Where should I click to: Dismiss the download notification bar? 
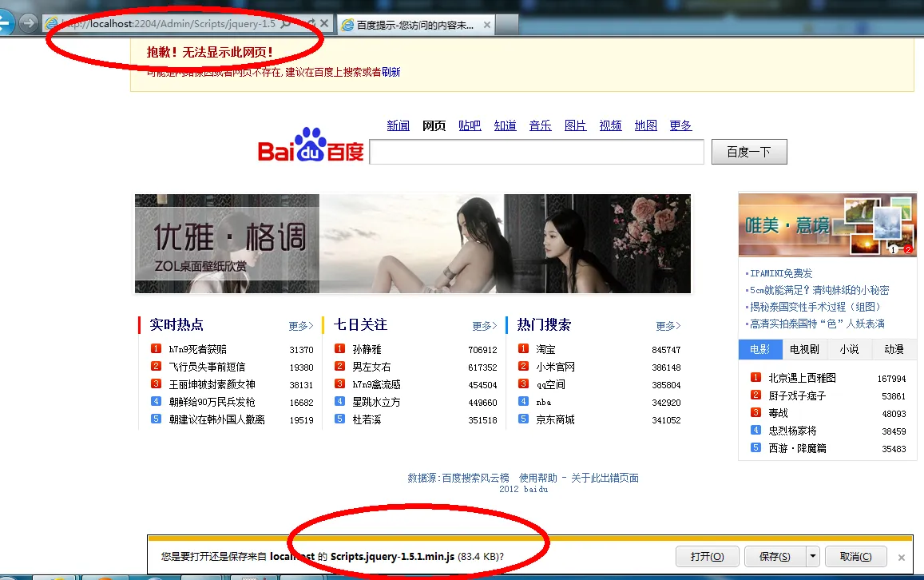[x=902, y=557]
